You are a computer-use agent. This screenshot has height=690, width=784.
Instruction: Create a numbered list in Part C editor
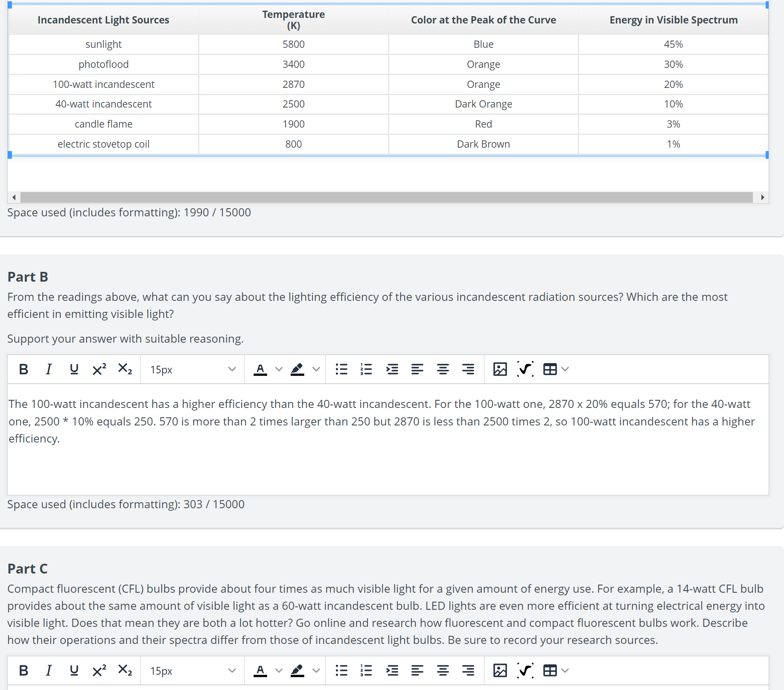(366, 670)
